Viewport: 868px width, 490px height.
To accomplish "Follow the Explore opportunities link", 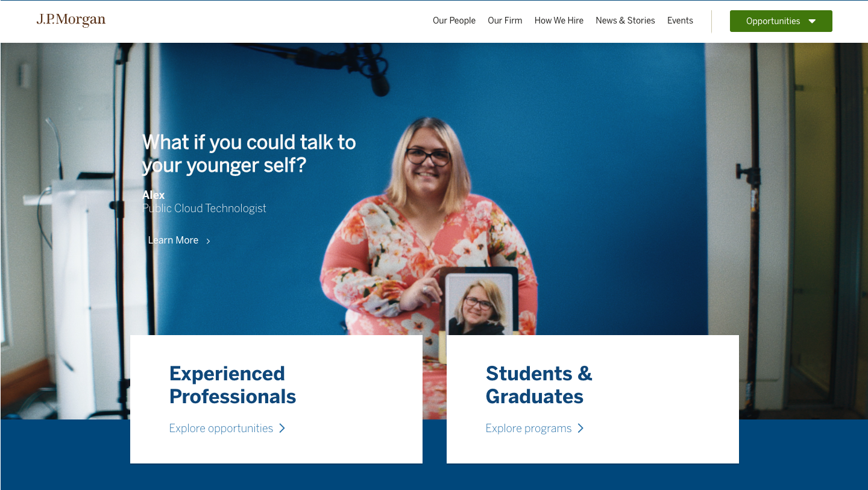I will (221, 429).
